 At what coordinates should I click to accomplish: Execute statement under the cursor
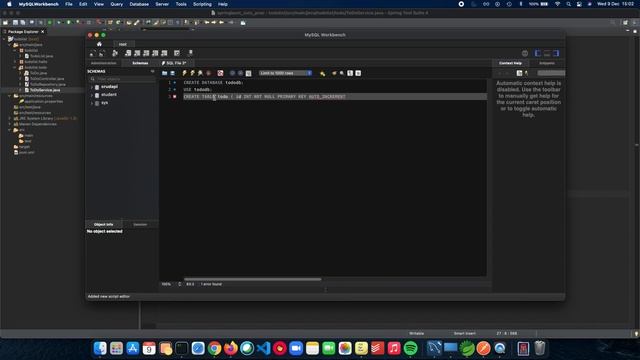[x=192, y=73]
